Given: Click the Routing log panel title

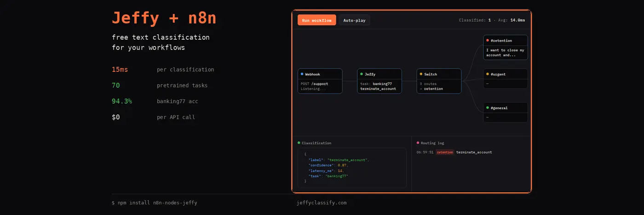Looking at the screenshot, I should (x=432, y=143).
